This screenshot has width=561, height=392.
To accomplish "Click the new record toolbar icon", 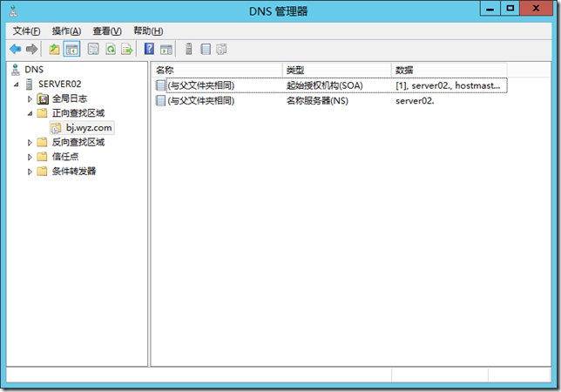I will point(206,49).
